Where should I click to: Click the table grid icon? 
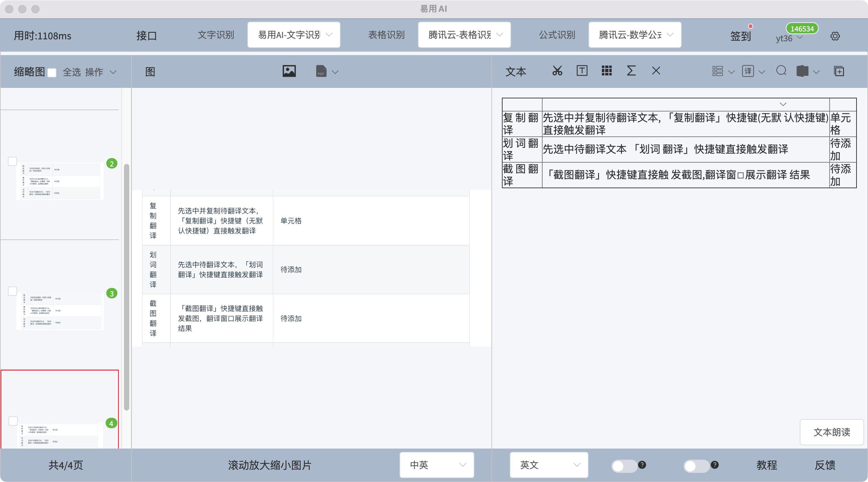pyautogui.click(x=607, y=71)
